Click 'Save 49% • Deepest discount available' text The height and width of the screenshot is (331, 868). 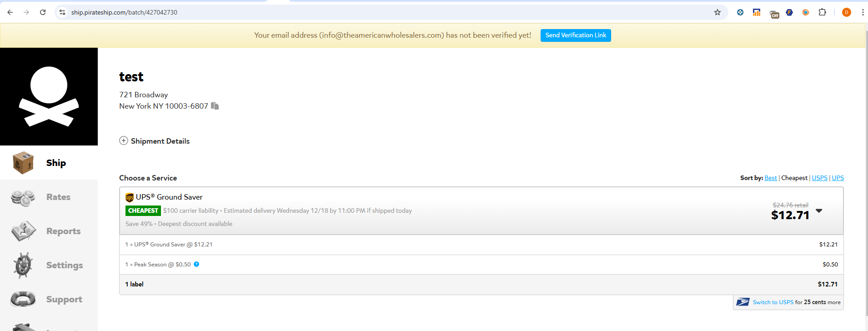pos(179,224)
